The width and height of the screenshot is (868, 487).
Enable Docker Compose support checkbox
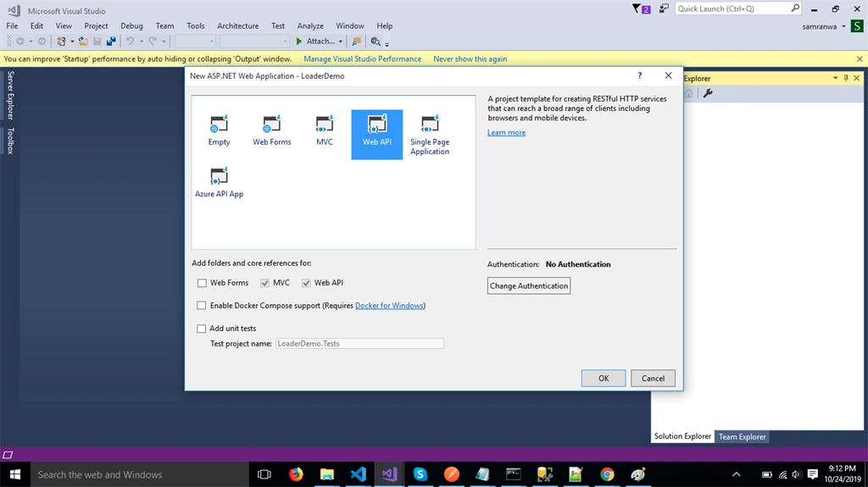pyautogui.click(x=202, y=306)
